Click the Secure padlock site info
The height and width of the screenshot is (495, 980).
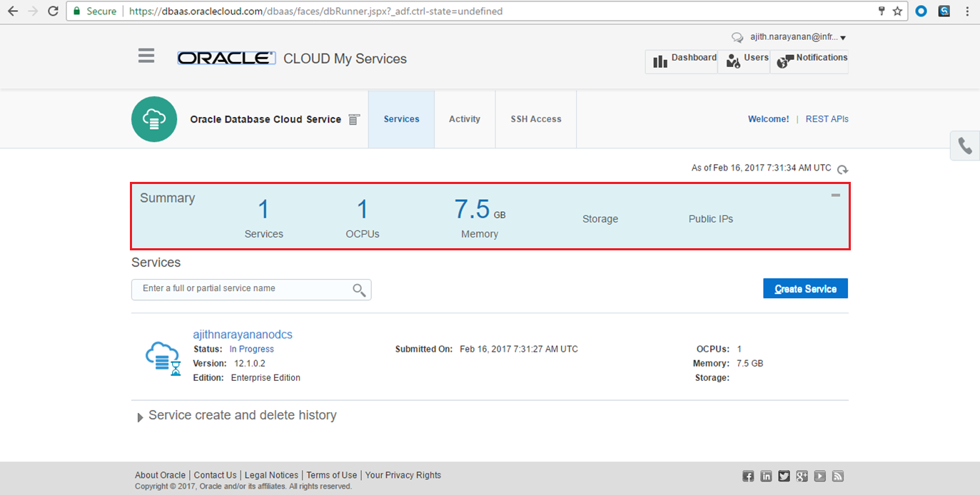tap(94, 11)
